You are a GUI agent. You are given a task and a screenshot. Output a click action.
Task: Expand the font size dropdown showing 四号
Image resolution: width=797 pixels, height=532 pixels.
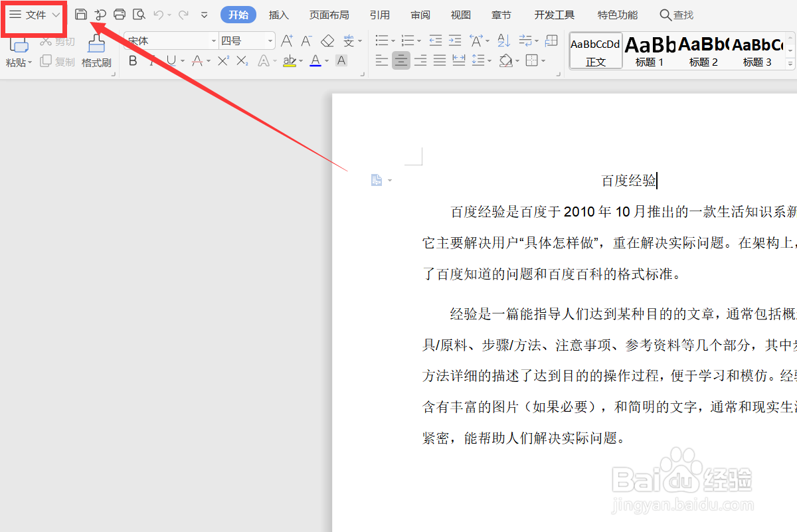coord(270,40)
